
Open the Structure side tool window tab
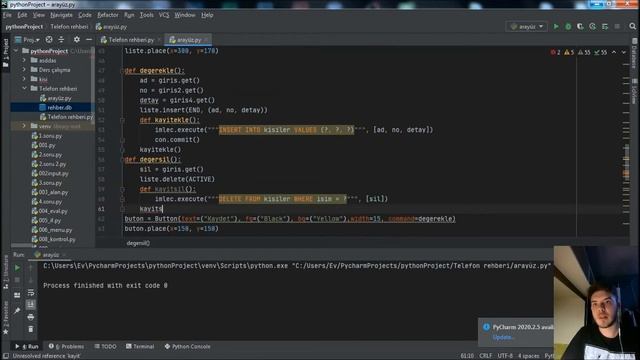5,273
